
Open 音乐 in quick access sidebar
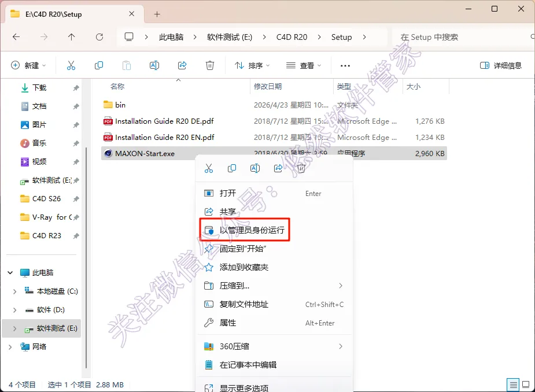(39, 143)
